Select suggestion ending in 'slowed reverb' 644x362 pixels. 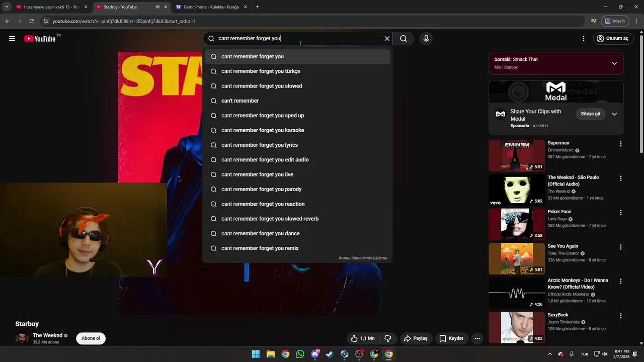297,219
